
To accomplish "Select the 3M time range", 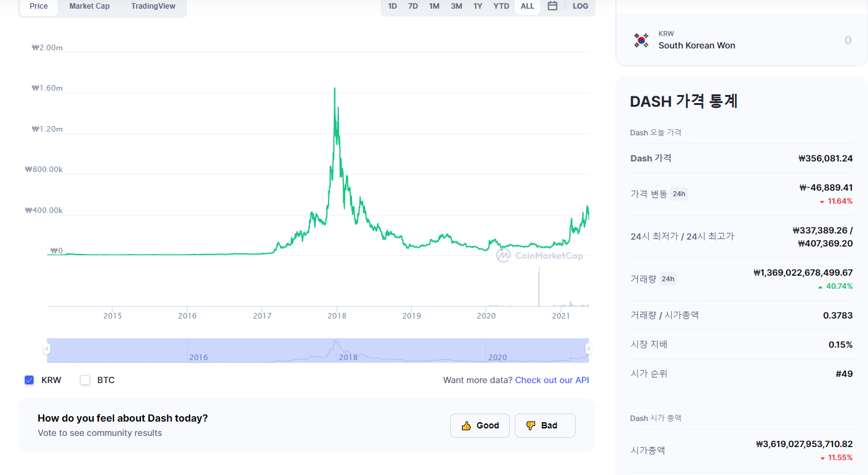I will (456, 6).
